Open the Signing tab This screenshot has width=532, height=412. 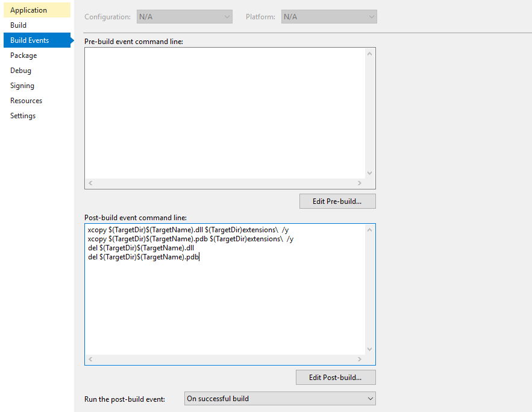coord(22,86)
